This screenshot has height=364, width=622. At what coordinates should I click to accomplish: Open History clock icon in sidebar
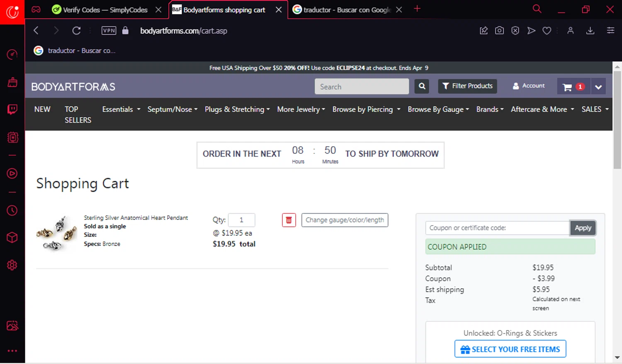tap(12, 210)
